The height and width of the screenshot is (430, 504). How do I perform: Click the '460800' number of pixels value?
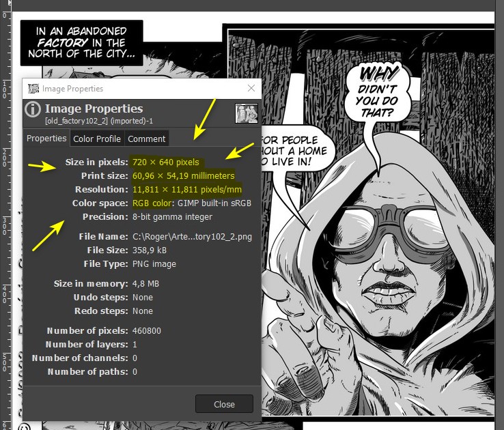click(147, 331)
